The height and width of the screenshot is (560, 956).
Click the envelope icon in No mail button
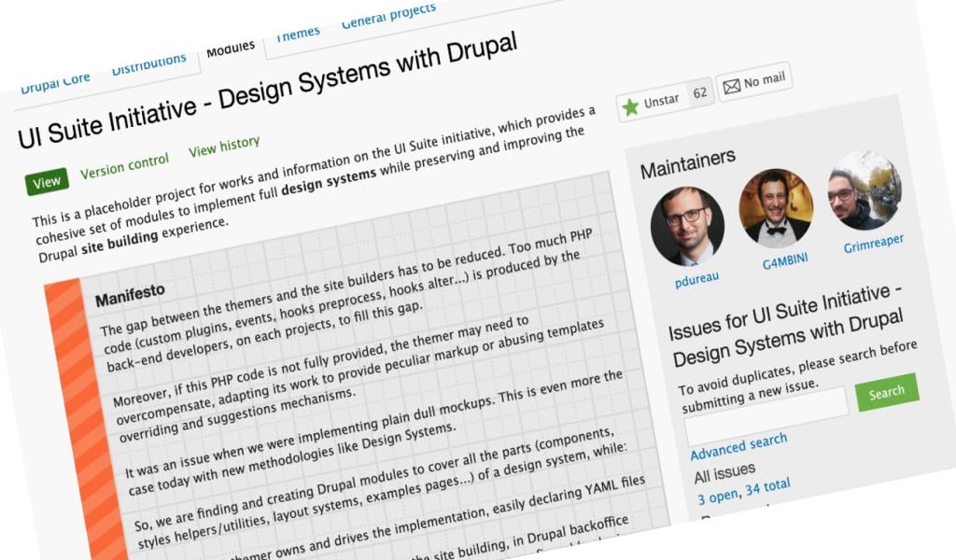pyautogui.click(x=732, y=87)
